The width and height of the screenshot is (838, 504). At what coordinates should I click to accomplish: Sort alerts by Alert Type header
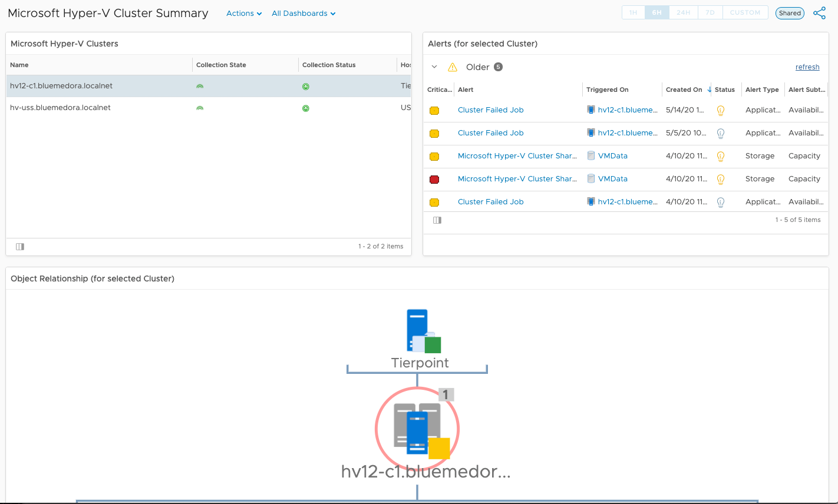click(x=762, y=89)
